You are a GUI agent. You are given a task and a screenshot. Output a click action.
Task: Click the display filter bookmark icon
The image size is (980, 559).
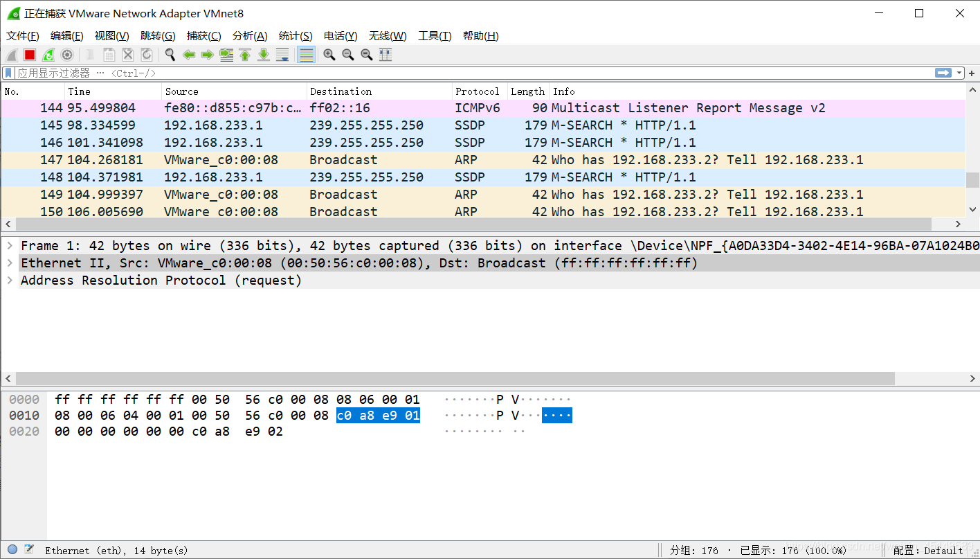coord(8,73)
